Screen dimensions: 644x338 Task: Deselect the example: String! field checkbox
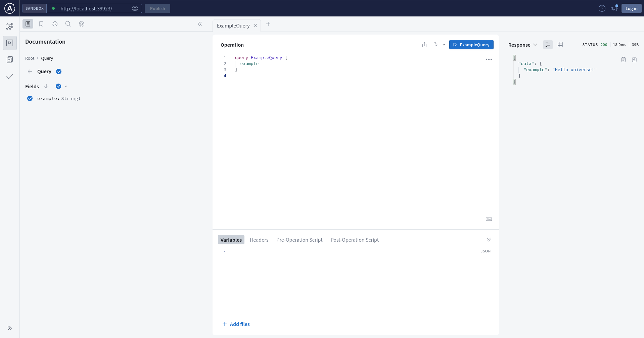[x=30, y=98]
